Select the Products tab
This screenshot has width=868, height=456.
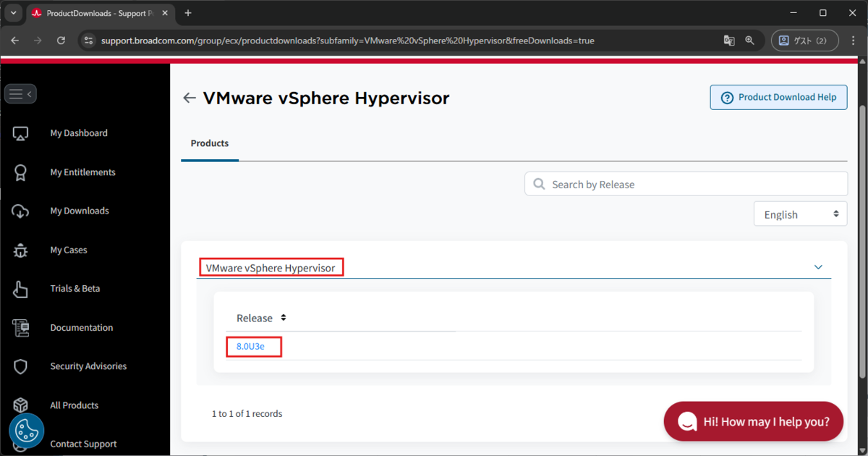pos(210,143)
